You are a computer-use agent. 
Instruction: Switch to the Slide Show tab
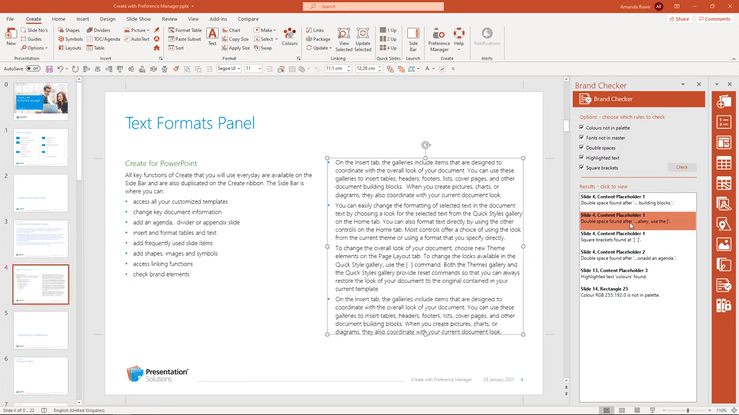point(139,18)
